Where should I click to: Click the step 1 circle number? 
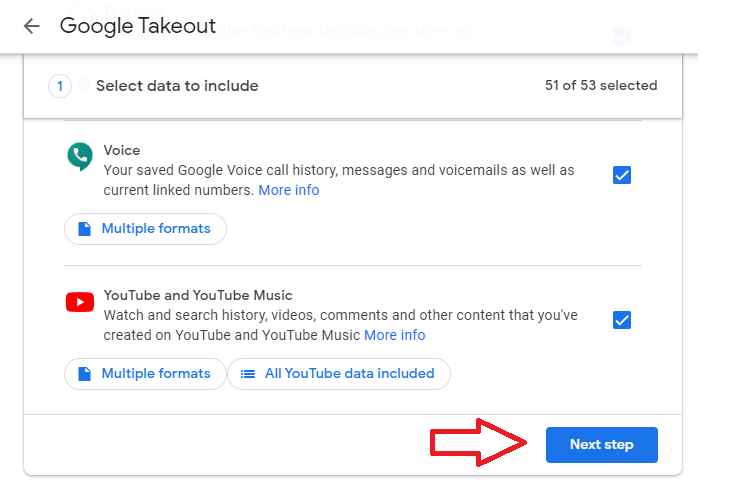(60, 86)
